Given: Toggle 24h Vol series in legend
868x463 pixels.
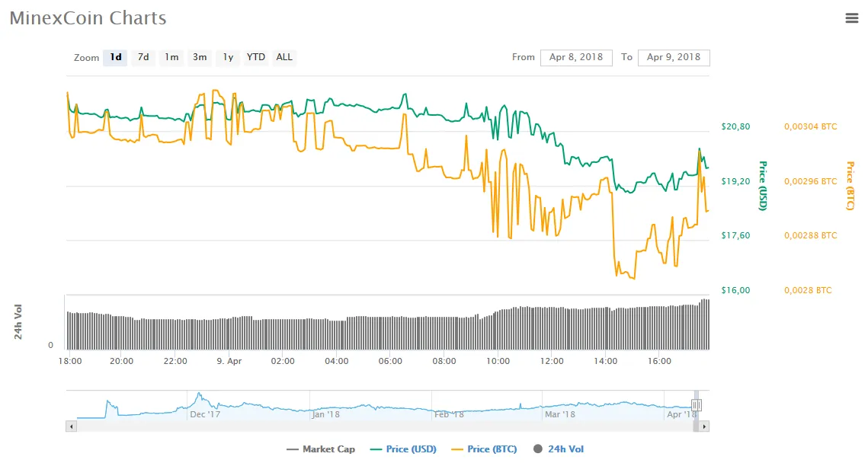Looking at the screenshot, I should (x=559, y=449).
